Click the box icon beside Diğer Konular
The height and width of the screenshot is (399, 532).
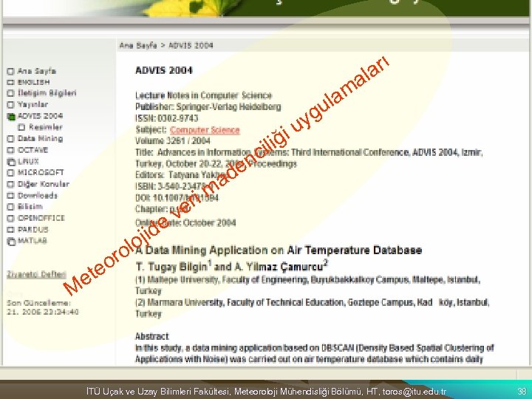(10, 184)
